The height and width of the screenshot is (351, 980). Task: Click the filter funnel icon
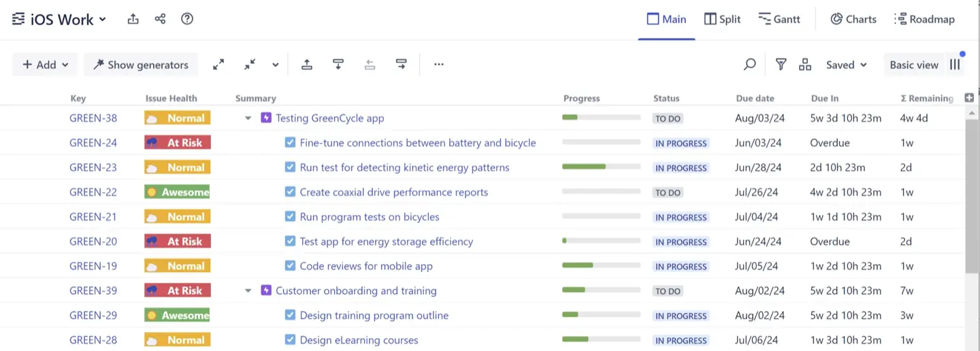pos(781,65)
